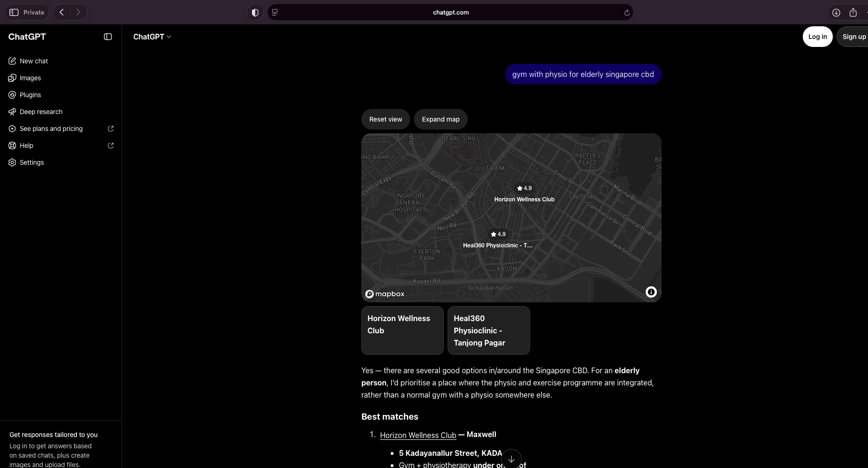The image size is (868, 468).
Task: Click the chatgpt.com address field
Action: click(x=450, y=13)
